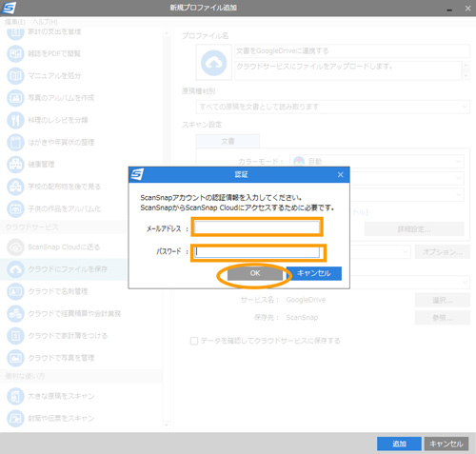Click the GoogleDrive service name value

(306, 300)
